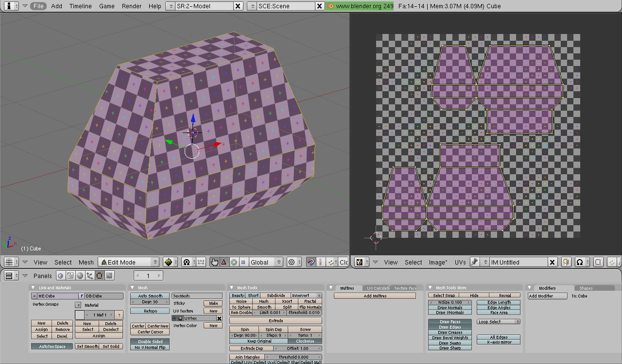Click the Subdivide button
The width and height of the screenshot is (622, 364).
[x=276, y=296]
